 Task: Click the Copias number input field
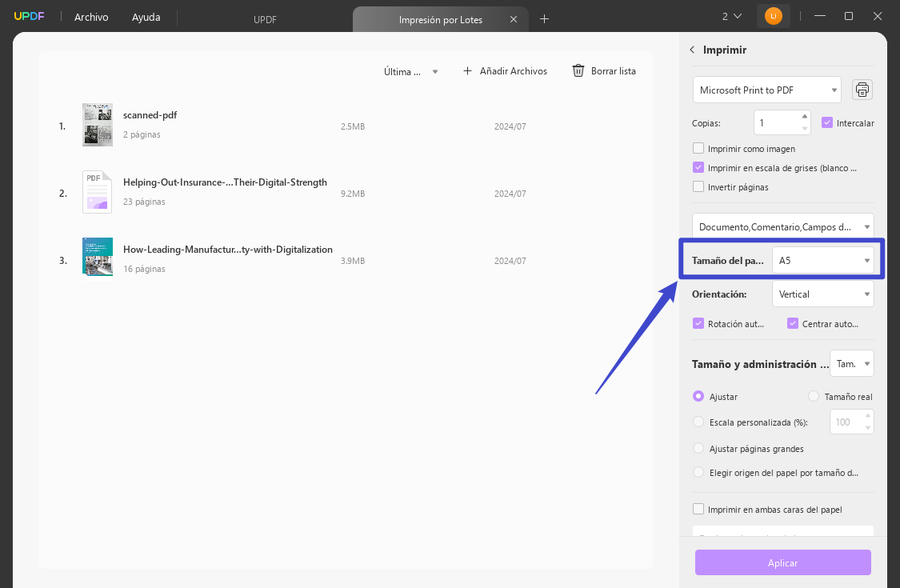[x=776, y=123]
